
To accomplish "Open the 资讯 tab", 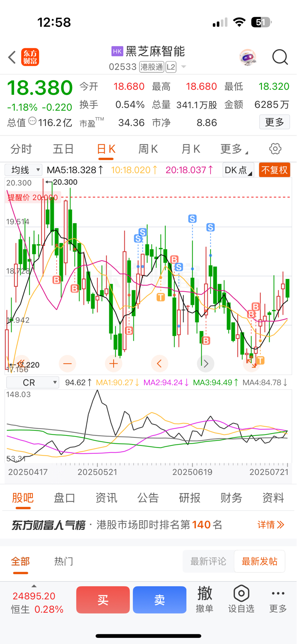I will pos(106,498).
